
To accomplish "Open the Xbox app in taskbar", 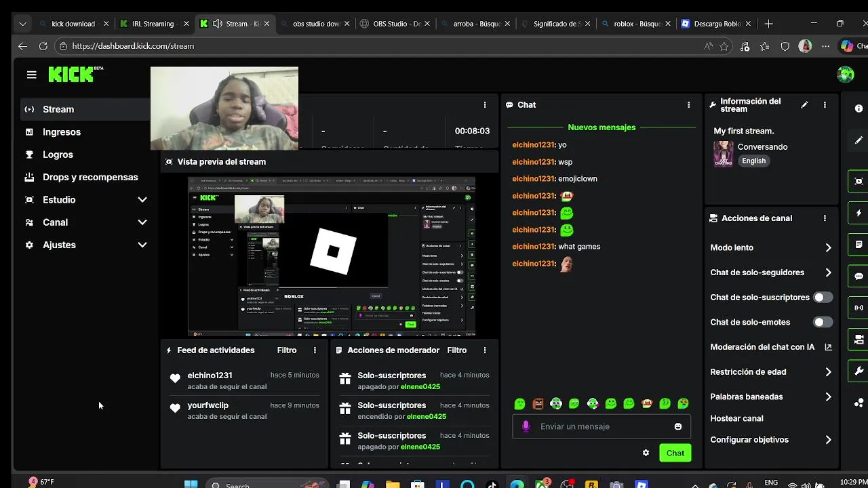I will pyautogui.click(x=542, y=484).
